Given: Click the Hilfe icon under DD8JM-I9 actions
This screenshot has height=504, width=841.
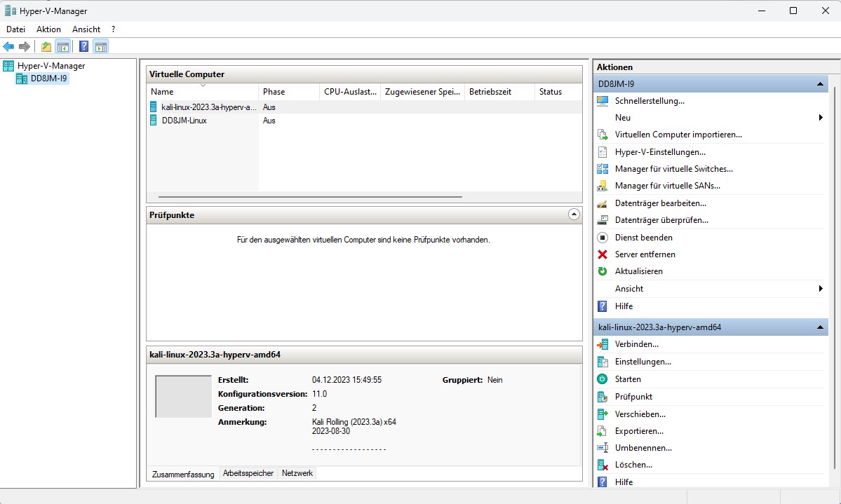Looking at the screenshot, I should pos(603,306).
